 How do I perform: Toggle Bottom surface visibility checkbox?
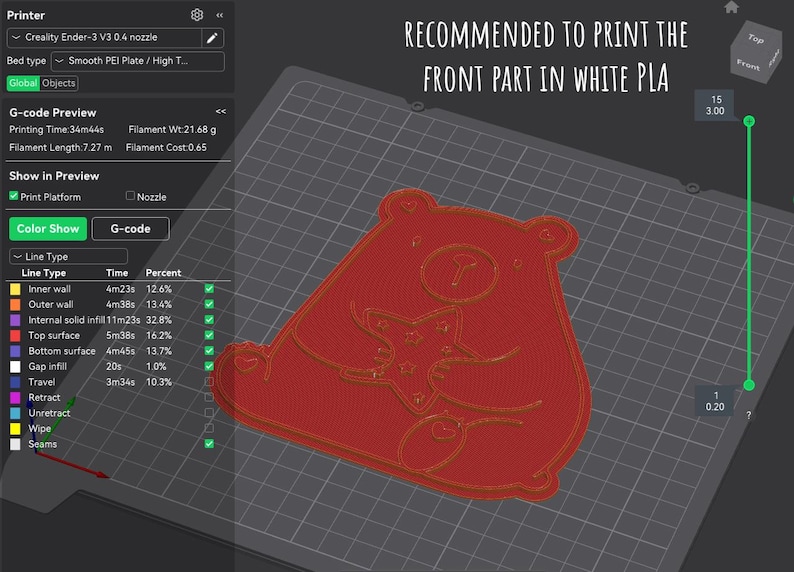tap(209, 350)
